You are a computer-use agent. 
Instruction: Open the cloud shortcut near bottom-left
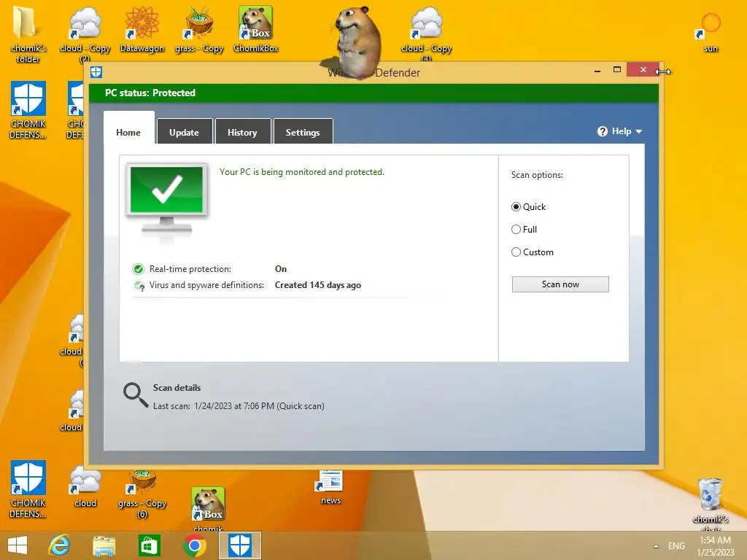point(85,486)
